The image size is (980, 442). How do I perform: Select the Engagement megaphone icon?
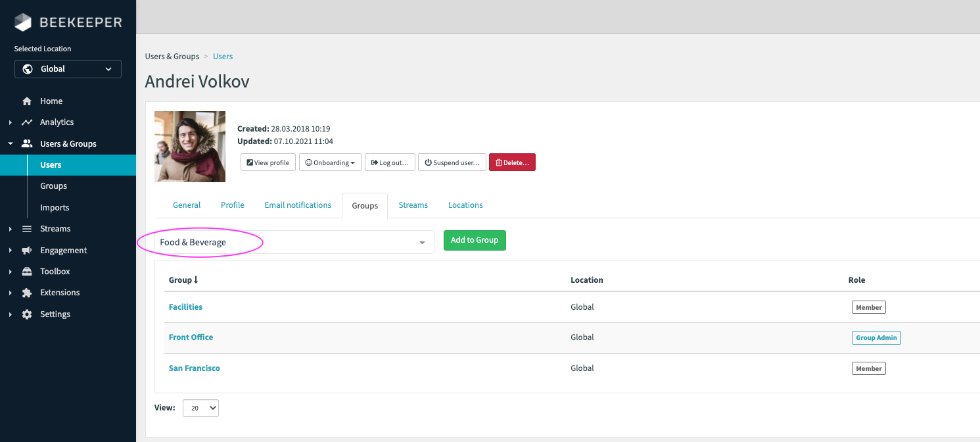(x=26, y=250)
